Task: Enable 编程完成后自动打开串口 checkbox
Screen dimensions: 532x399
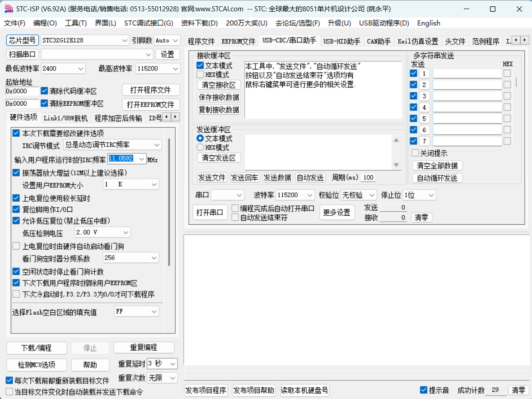Action: click(x=235, y=208)
